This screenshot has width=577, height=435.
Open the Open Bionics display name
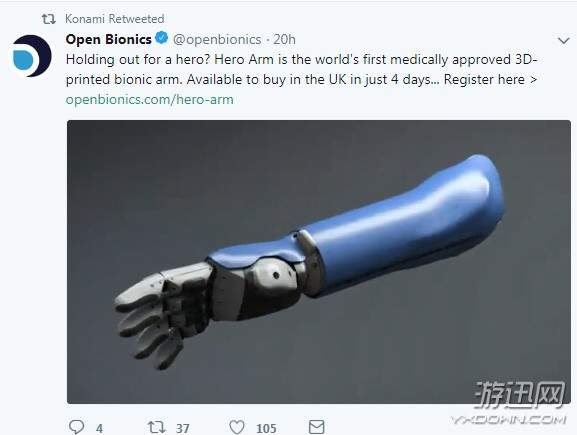click(109, 39)
